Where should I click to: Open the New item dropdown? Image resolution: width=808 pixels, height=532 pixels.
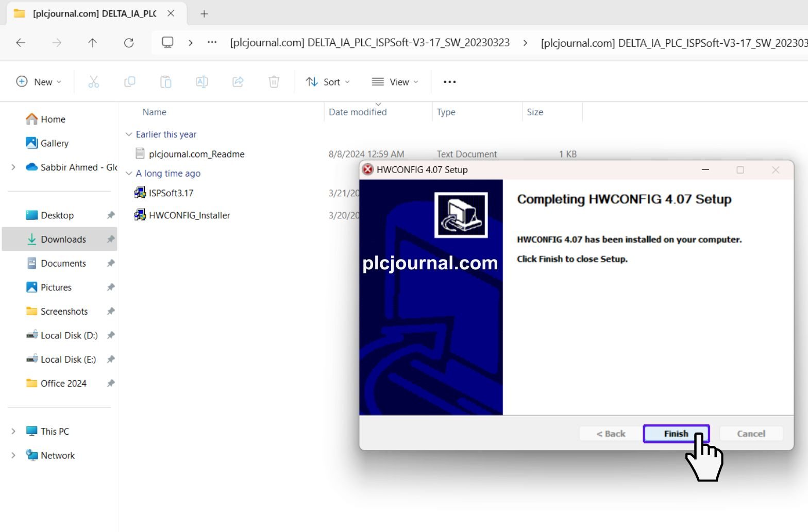[39, 82]
